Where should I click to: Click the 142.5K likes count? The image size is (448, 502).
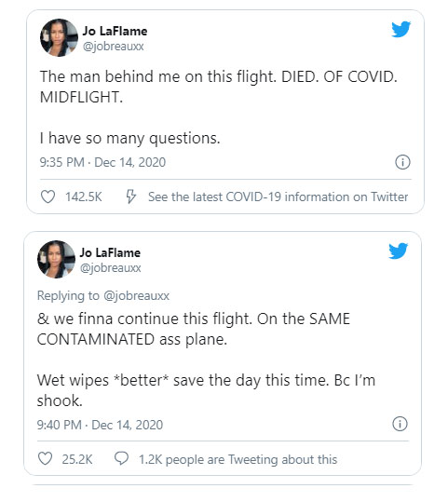coord(84,197)
